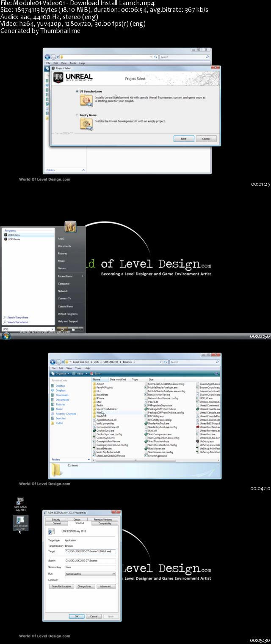
Task: Click the Start menu user picture
Action: click(x=70, y=227)
